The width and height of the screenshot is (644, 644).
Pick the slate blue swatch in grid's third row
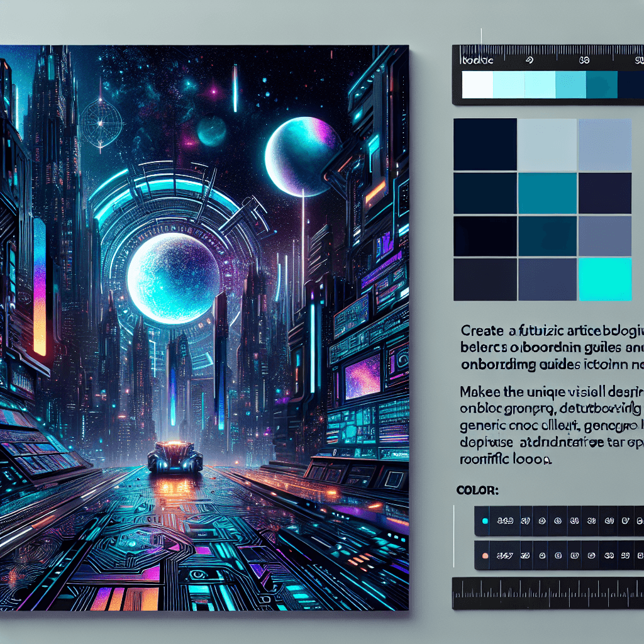604,236
